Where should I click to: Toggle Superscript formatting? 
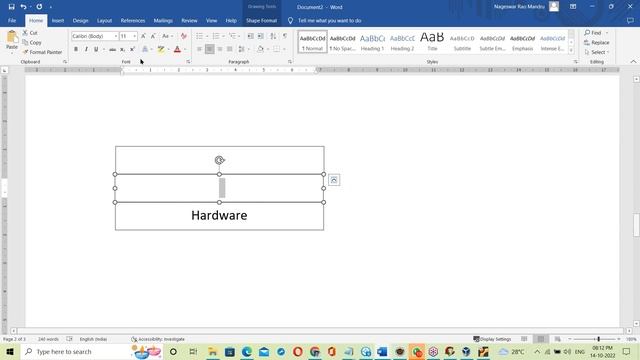coord(132,49)
